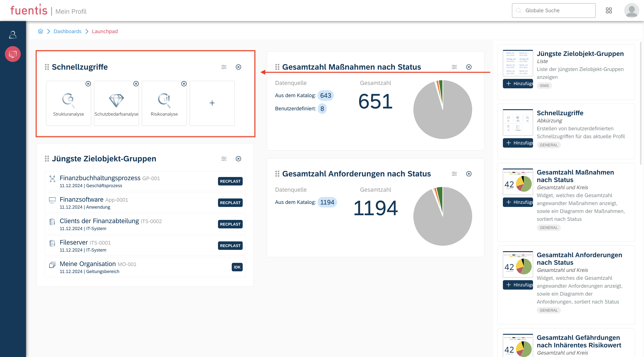Open the Strukturanalyse quick access tile
The height and width of the screenshot is (357, 644).
click(x=68, y=103)
